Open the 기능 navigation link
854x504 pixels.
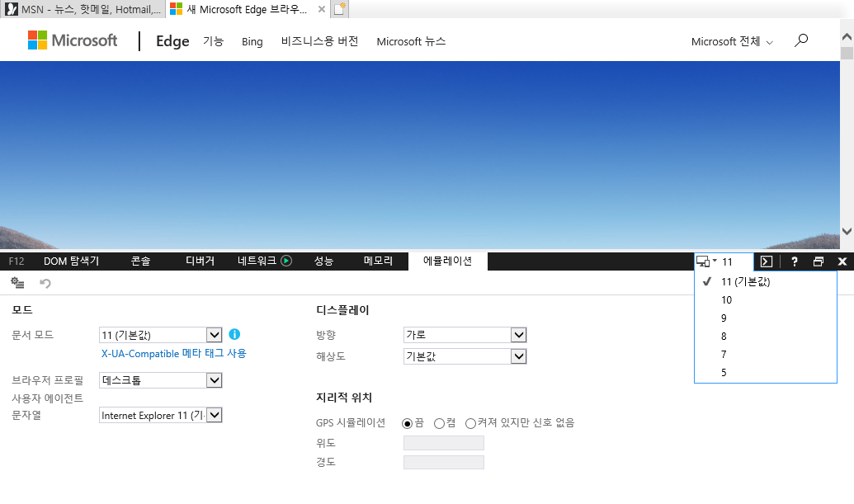pos(214,41)
